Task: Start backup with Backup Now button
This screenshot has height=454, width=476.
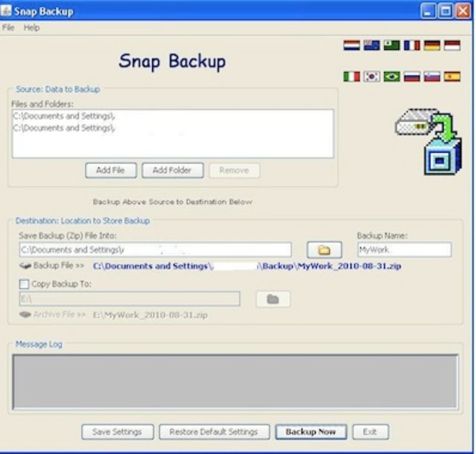Action: pos(310,432)
